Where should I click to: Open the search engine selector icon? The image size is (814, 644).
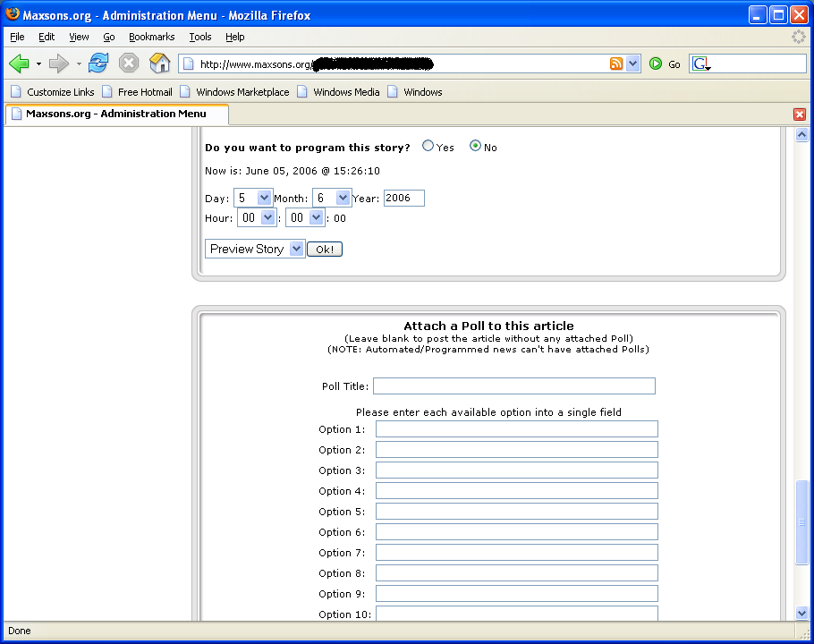pyautogui.click(x=700, y=64)
